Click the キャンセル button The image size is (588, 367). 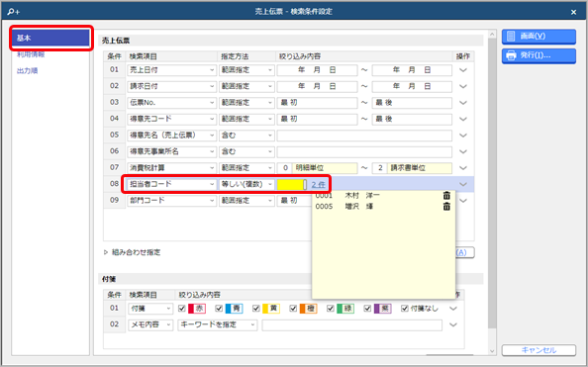[x=539, y=350]
